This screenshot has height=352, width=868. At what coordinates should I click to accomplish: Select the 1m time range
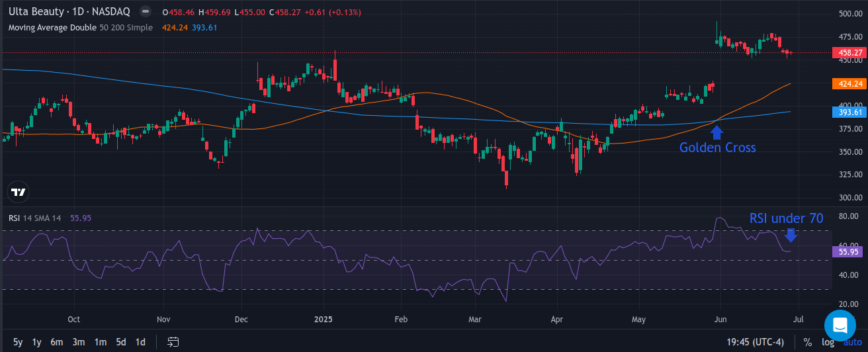pyautogui.click(x=100, y=342)
